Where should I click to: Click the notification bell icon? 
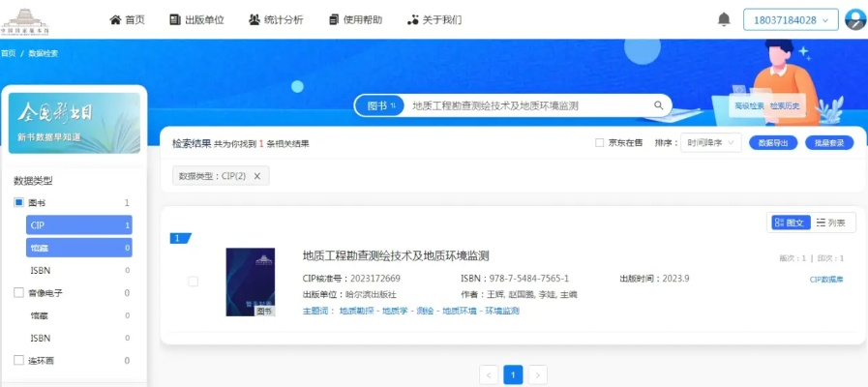click(724, 19)
